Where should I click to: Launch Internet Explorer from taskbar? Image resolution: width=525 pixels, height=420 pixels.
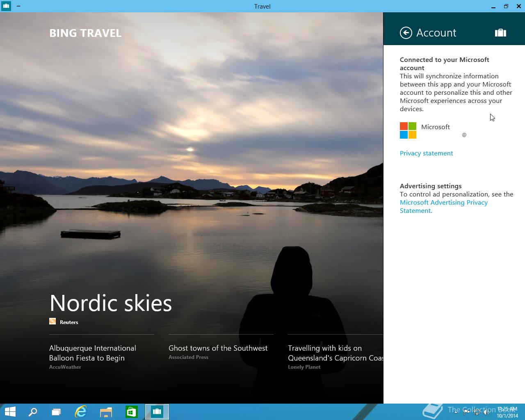coord(81,412)
